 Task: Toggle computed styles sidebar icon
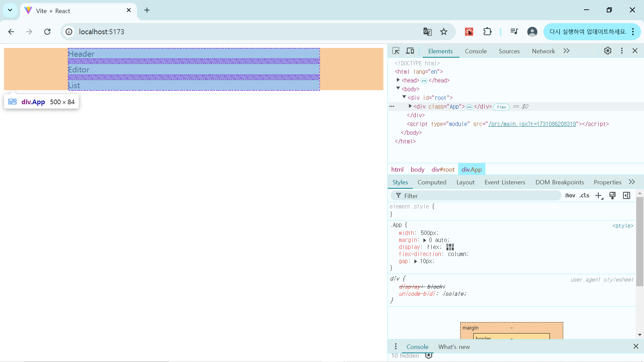point(627,195)
